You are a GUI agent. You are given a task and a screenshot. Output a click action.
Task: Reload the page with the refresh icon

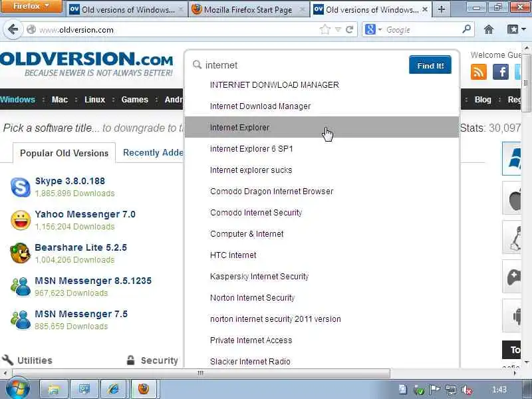point(350,30)
